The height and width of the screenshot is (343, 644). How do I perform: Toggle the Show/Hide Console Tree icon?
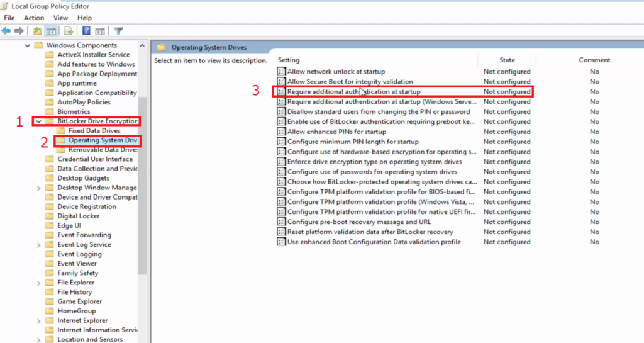51,31
